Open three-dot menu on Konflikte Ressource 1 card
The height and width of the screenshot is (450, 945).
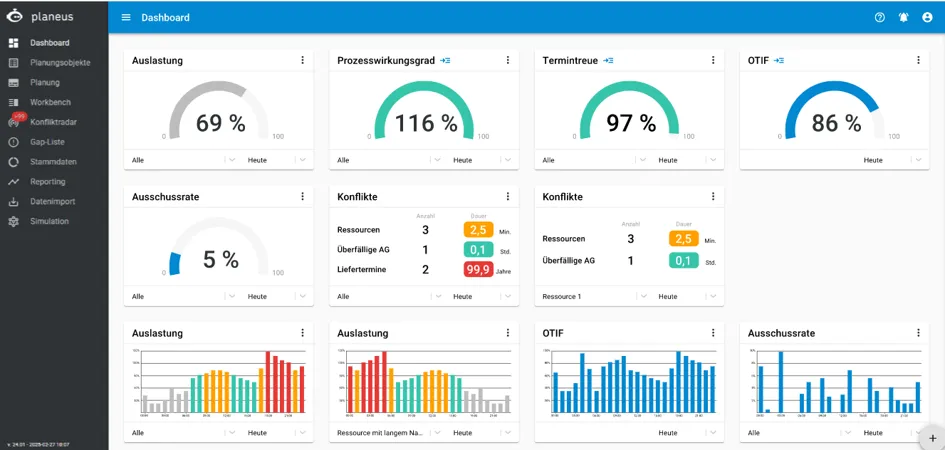pyautogui.click(x=713, y=196)
